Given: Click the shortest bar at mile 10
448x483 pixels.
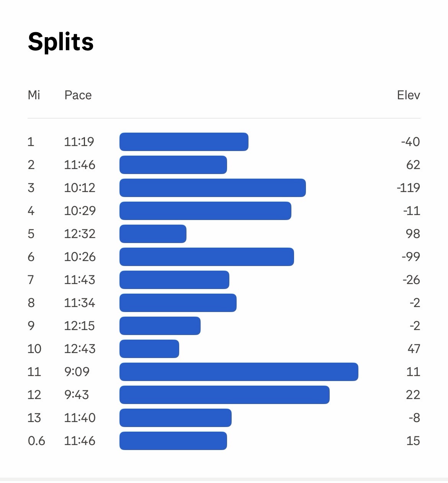Looking at the screenshot, I should point(149,349).
